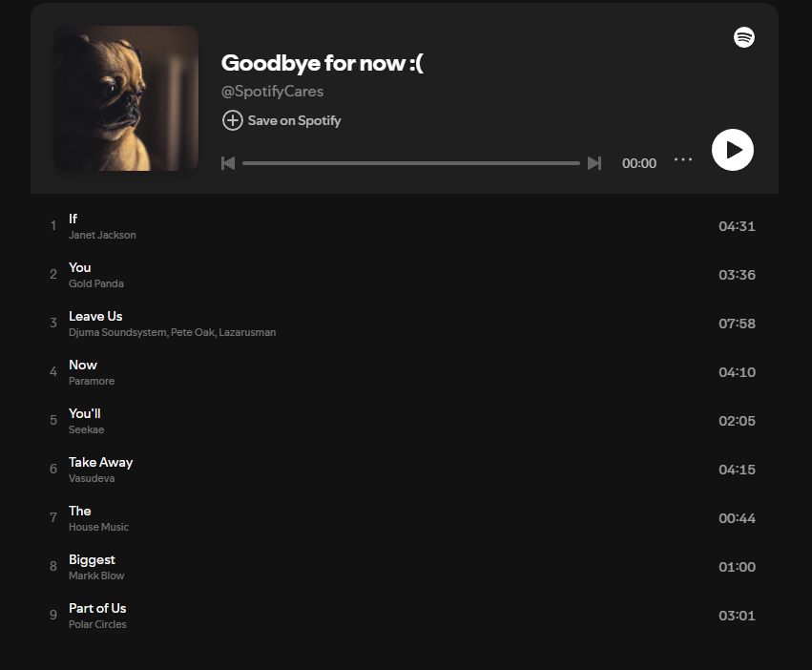
Task: Click the Save on Spotify label
Action: (294, 121)
